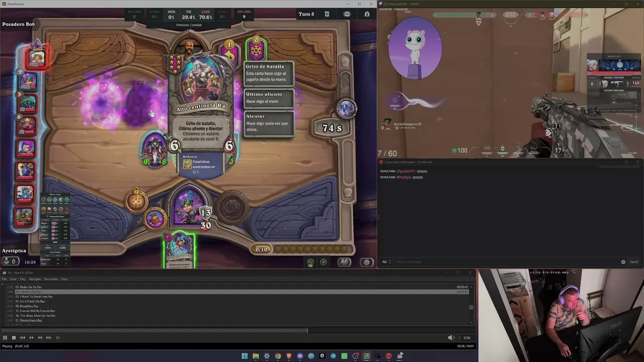Open the Hearthstone journal book icon
The width and height of the screenshot is (644, 362).
pyautogui.click(x=344, y=262)
